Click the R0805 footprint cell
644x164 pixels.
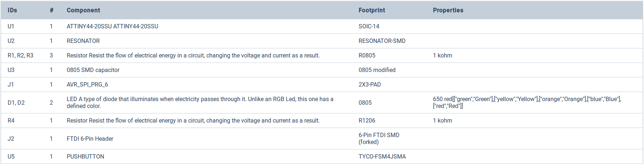pyautogui.click(x=367, y=55)
